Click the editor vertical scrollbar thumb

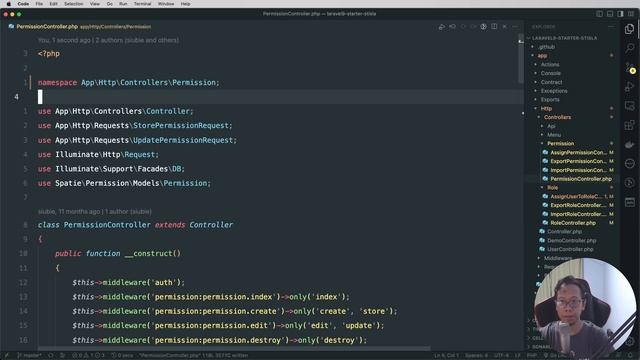(x=521, y=58)
